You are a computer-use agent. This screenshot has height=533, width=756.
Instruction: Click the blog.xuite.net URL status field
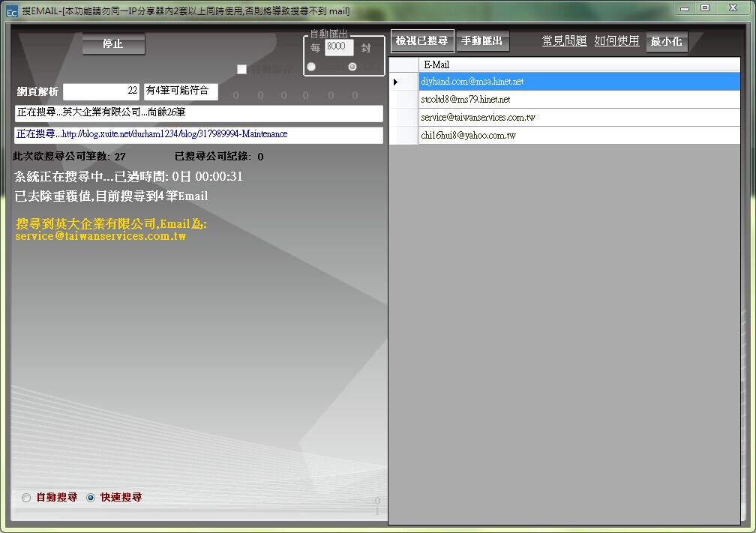point(199,135)
